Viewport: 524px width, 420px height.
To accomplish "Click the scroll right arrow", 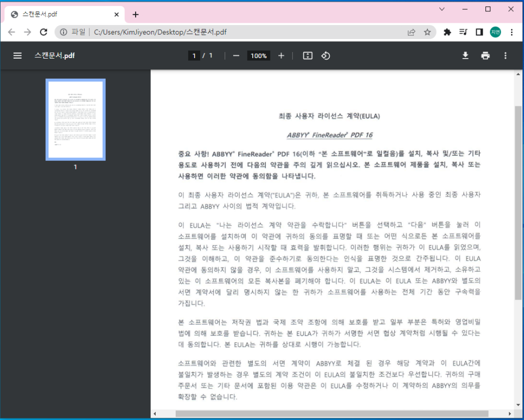I will (x=510, y=413).
